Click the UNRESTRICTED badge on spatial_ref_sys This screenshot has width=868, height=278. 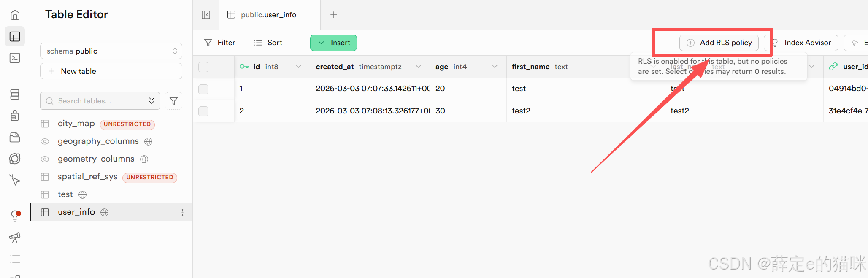[150, 177]
